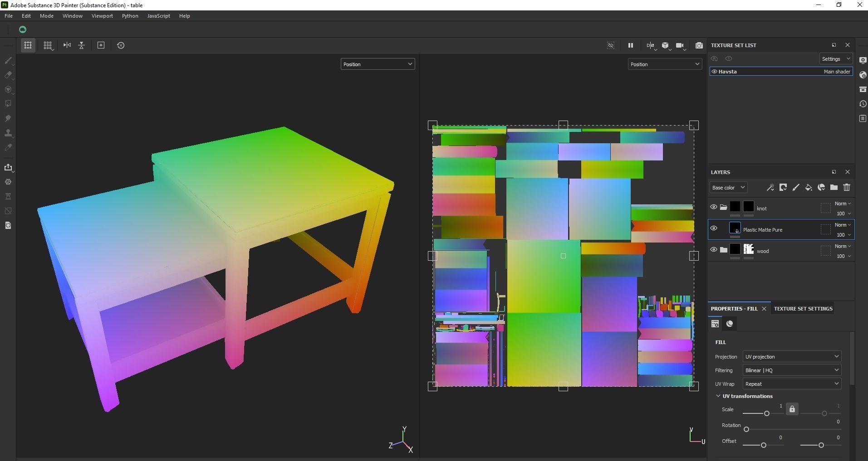Click the Add effect magic wand icon

pos(770,188)
